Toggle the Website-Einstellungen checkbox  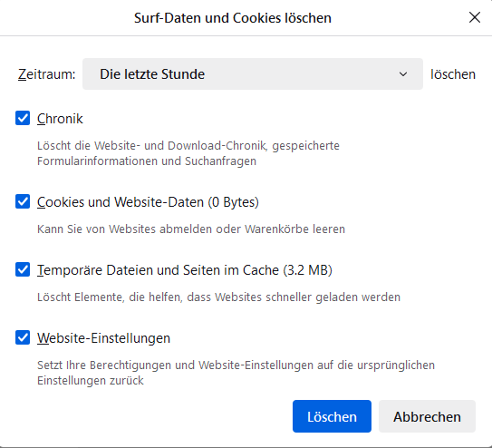tap(23, 337)
